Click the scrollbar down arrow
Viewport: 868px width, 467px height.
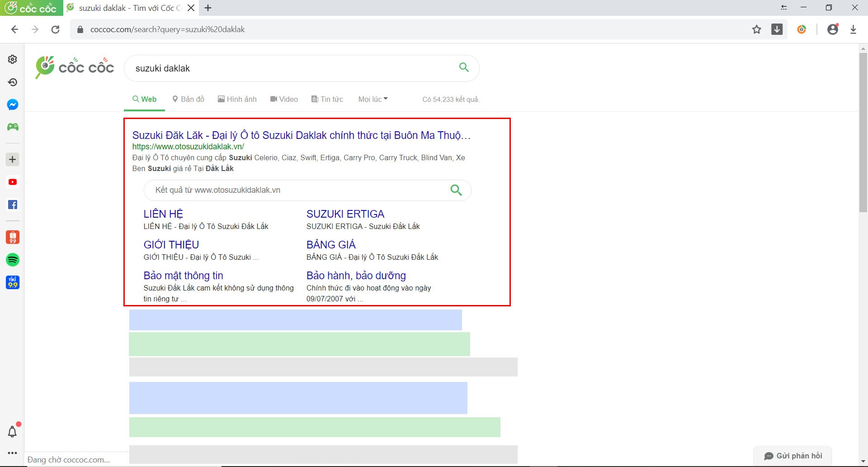coord(863,462)
